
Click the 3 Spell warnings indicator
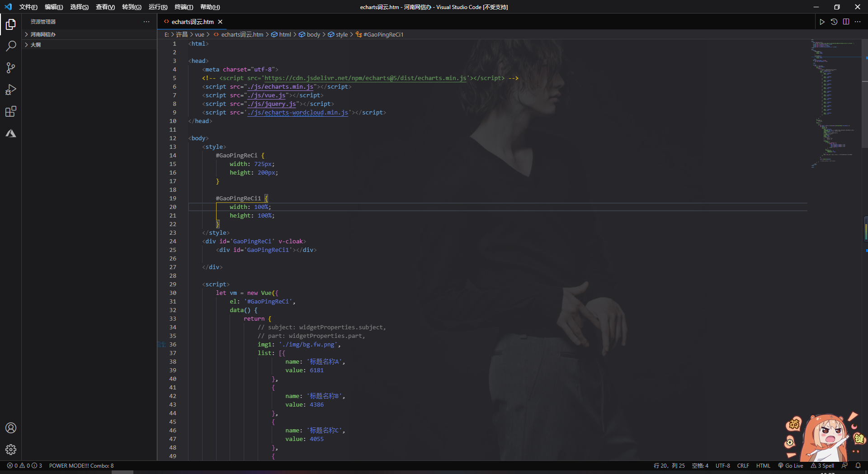(822, 466)
